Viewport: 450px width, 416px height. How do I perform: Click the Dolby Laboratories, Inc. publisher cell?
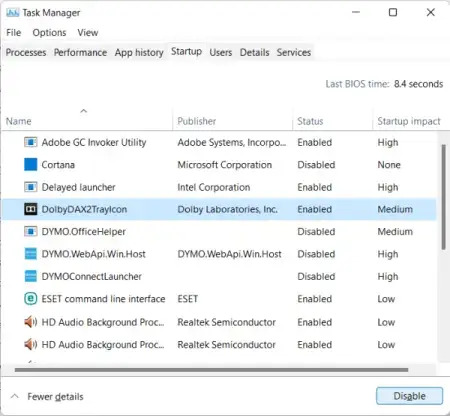[227, 209]
